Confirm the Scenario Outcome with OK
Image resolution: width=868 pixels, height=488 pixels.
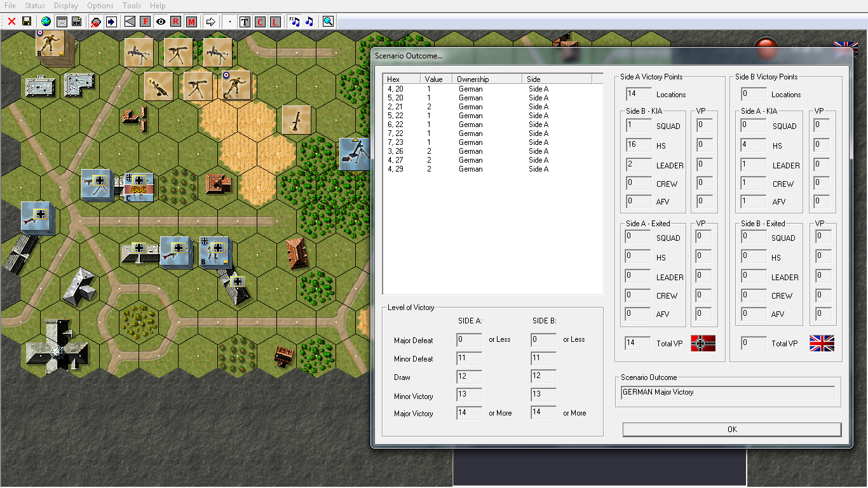[732, 430]
